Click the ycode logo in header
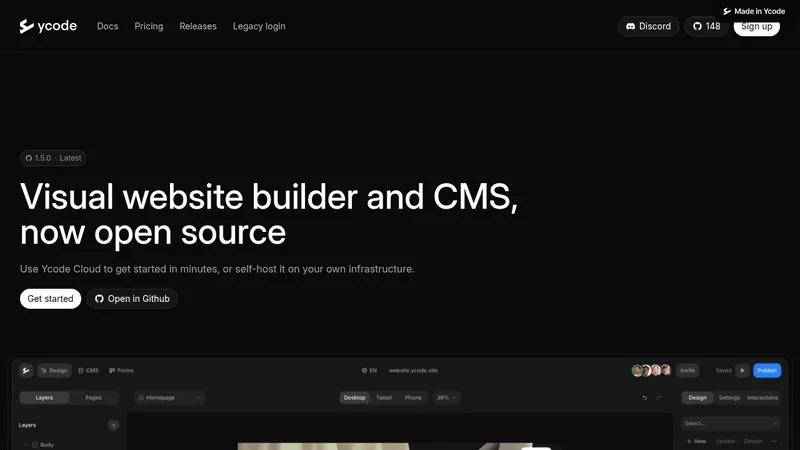 tap(48, 26)
